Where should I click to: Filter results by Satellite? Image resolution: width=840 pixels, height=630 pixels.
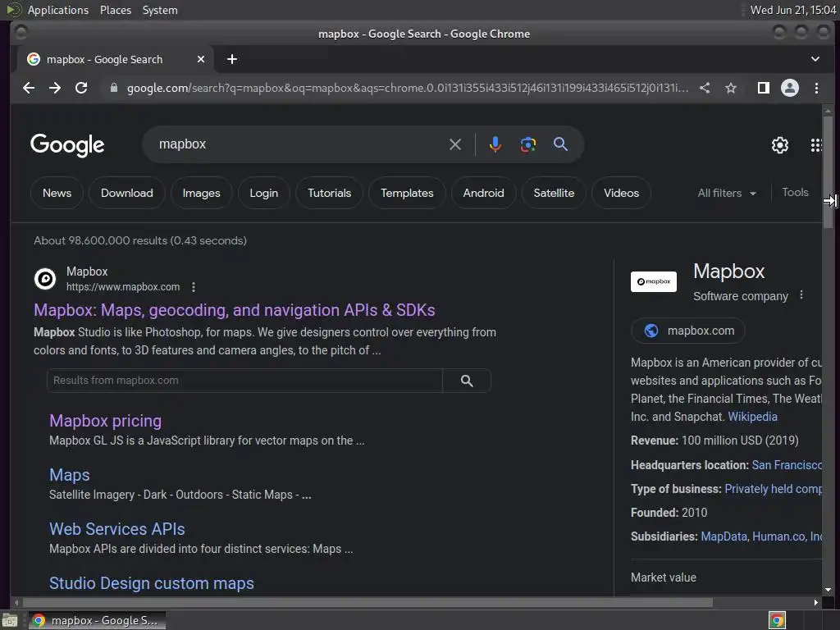pyautogui.click(x=554, y=193)
